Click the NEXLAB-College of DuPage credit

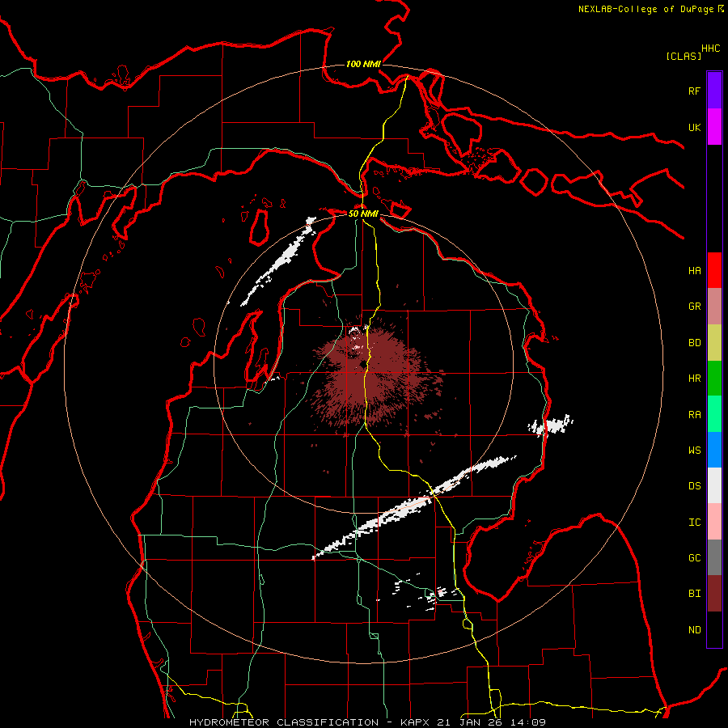645,9
